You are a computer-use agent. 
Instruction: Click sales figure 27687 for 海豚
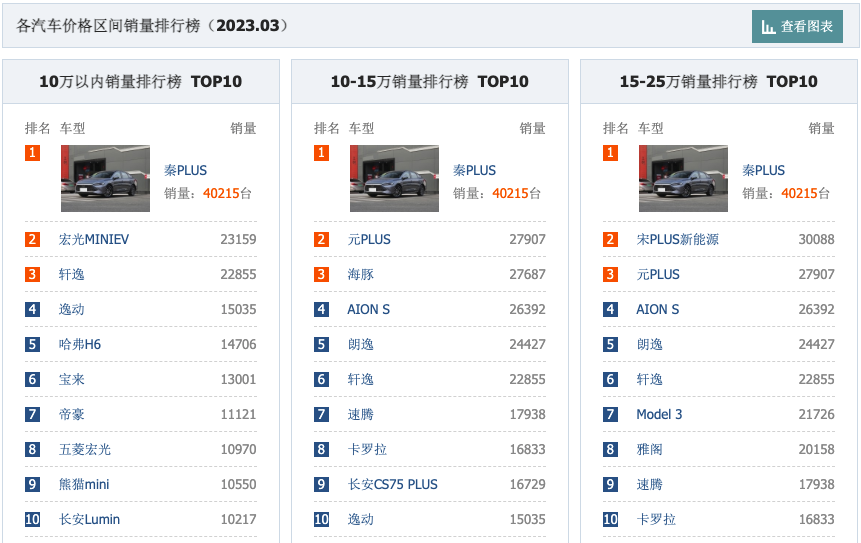528,275
